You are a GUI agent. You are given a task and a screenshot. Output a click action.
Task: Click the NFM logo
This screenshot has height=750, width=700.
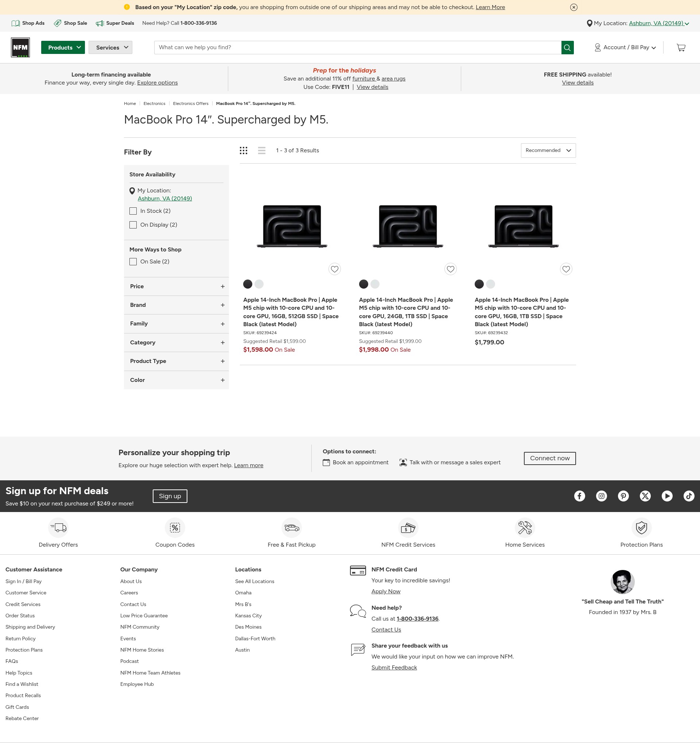click(20, 47)
